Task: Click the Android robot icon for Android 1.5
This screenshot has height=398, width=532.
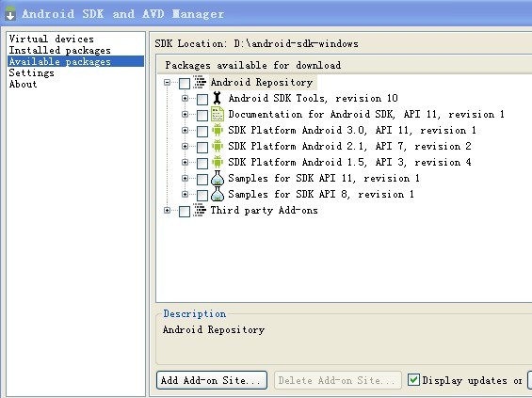Action: point(218,162)
